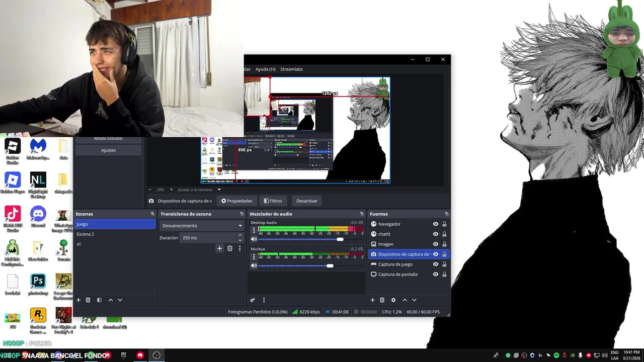644x362 pixels.
Task: Toggle visibility of Captura de pantalla
Action: pos(436,275)
